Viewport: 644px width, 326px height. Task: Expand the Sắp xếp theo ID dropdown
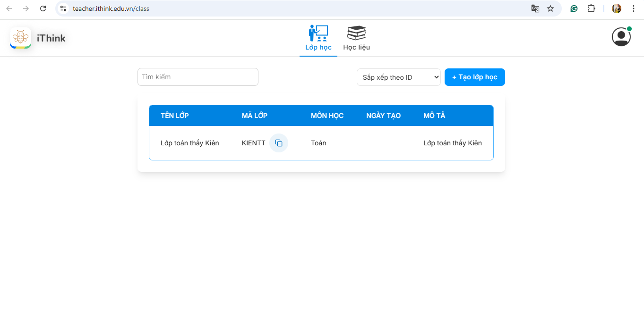(398, 77)
